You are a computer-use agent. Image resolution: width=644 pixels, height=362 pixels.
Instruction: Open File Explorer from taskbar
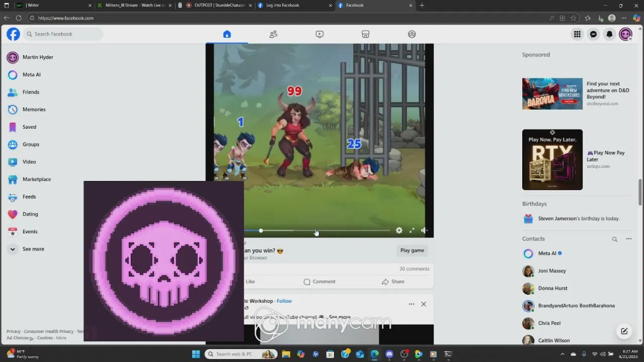tap(286, 354)
